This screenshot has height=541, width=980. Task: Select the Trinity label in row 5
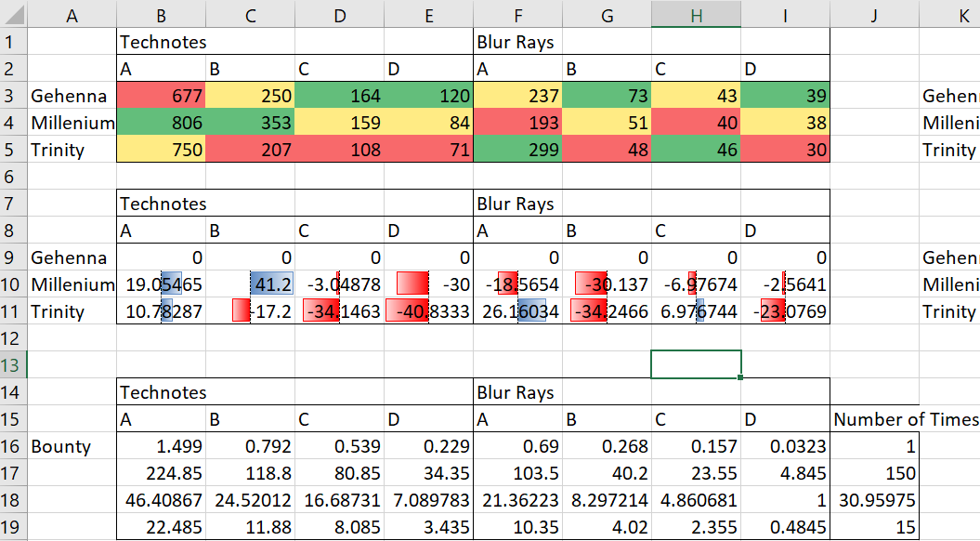click(x=72, y=149)
